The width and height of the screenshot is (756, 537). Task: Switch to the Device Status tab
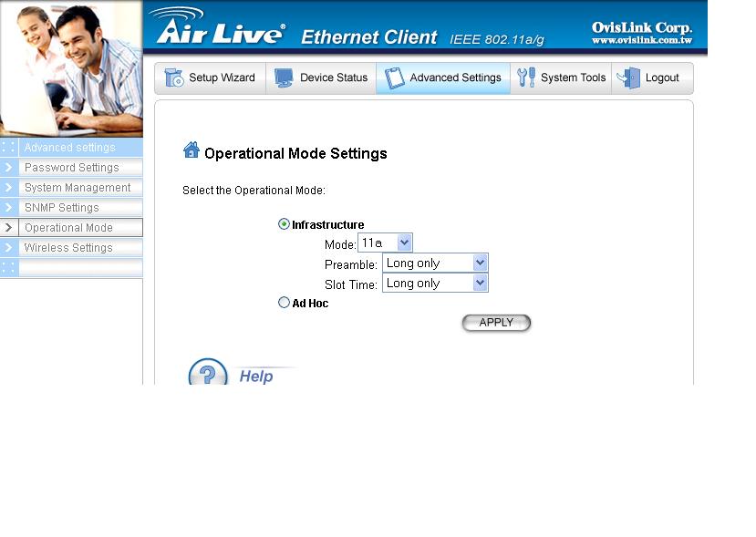click(x=321, y=77)
